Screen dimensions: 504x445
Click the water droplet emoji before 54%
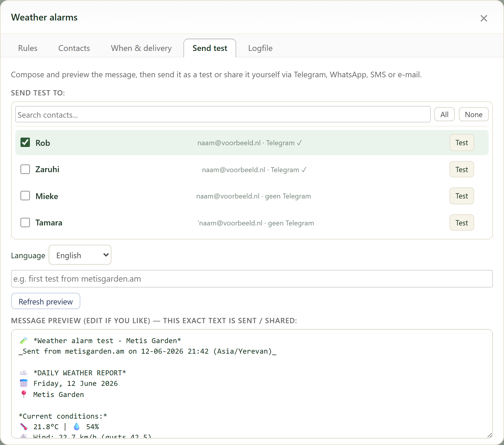point(76,427)
